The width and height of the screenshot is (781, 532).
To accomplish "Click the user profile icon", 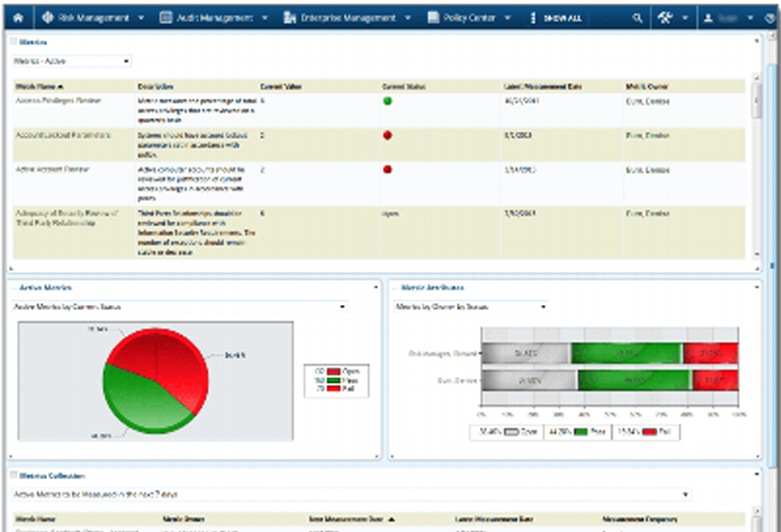I will click(x=708, y=18).
